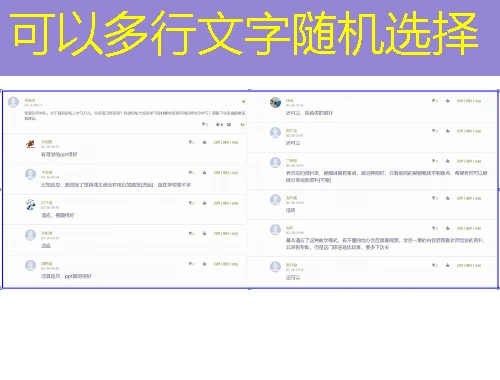
Task: Dislike the comment ending 要多下功夫
Action: [435, 228]
